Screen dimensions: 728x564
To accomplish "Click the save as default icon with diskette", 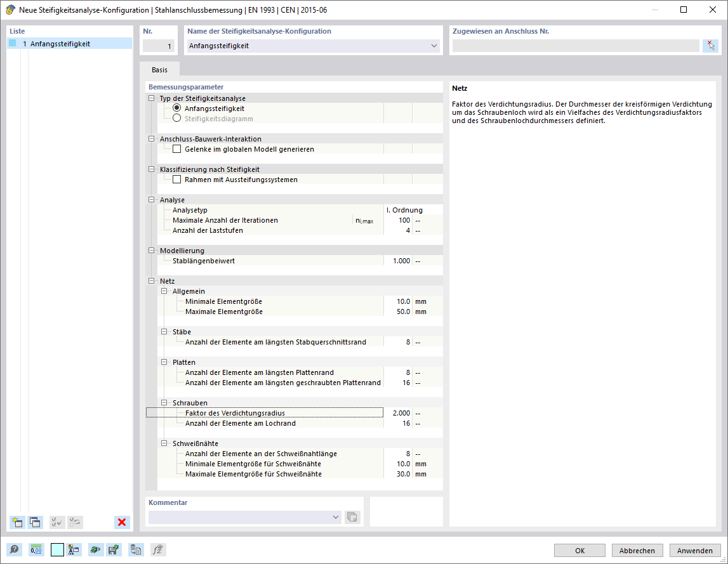I will (x=113, y=550).
